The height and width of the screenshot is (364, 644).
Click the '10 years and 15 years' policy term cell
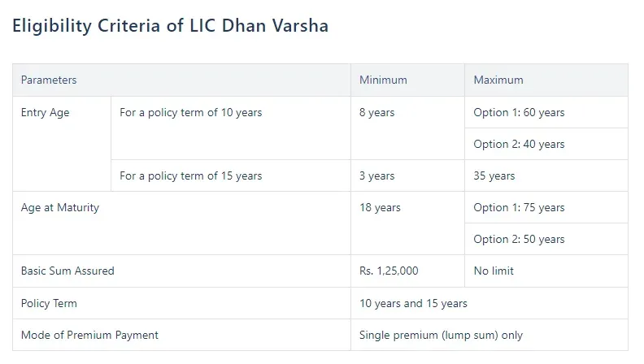click(490, 303)
